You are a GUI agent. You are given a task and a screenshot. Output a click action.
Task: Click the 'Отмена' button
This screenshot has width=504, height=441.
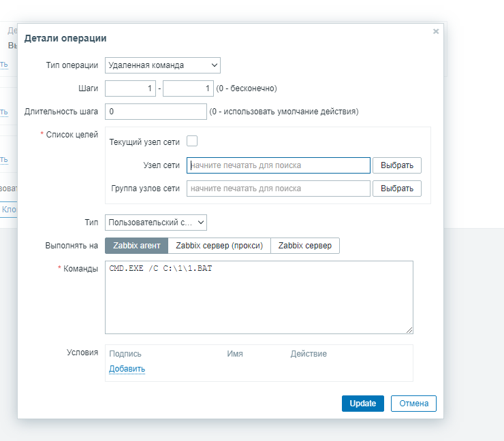tap(413, 404)
